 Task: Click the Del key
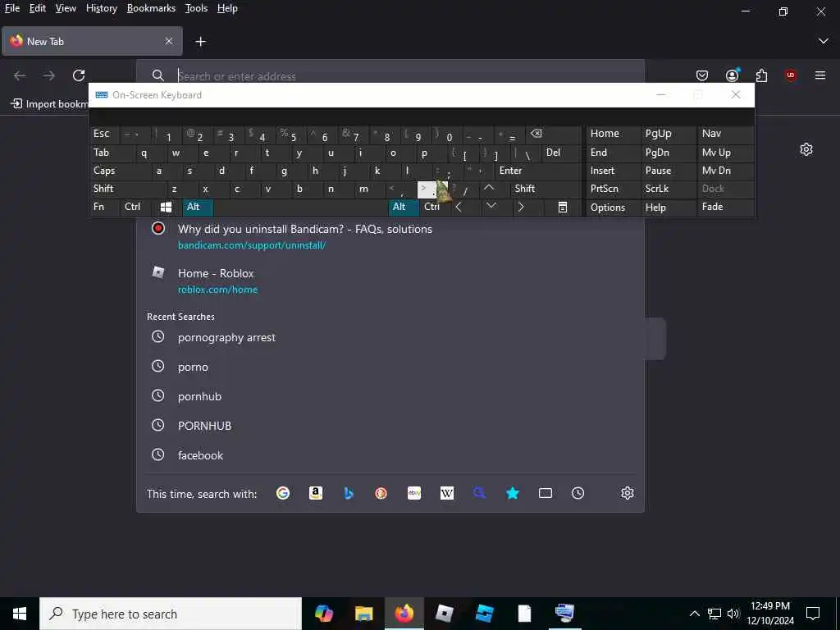click(561, 153)
